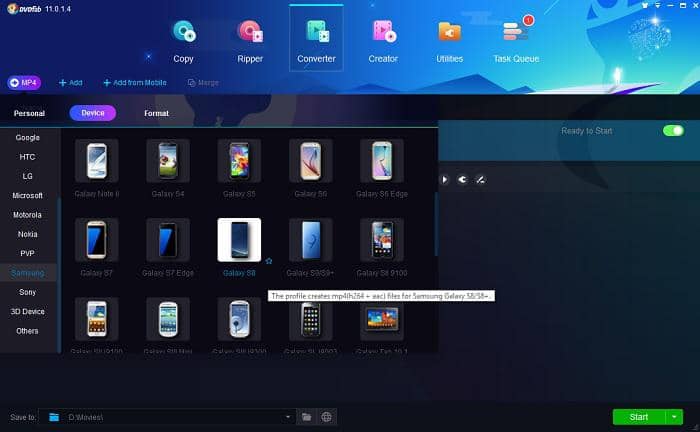Open the Task Queue

[516, 42]
